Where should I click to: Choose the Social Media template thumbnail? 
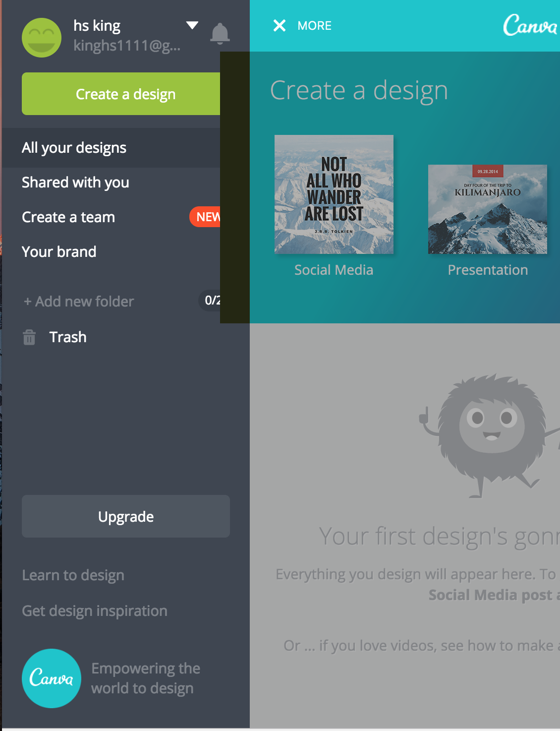tap(334, 194)
